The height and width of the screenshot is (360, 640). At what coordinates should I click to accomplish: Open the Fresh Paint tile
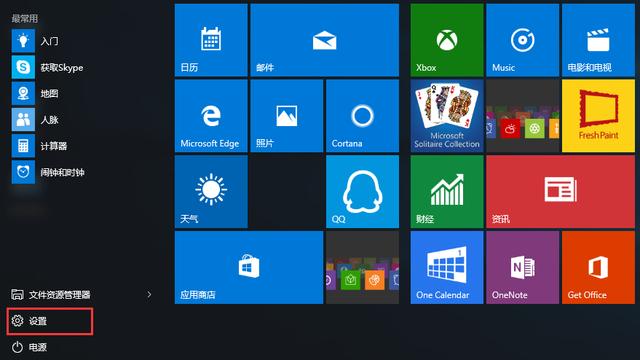point(598,116)
